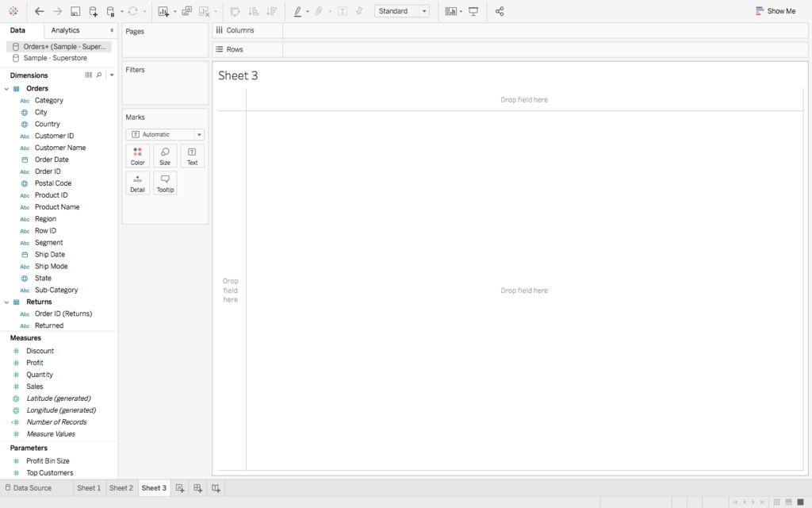Click the Highlight pen icon
Screen dimensions: 812x508
[298, 11]
